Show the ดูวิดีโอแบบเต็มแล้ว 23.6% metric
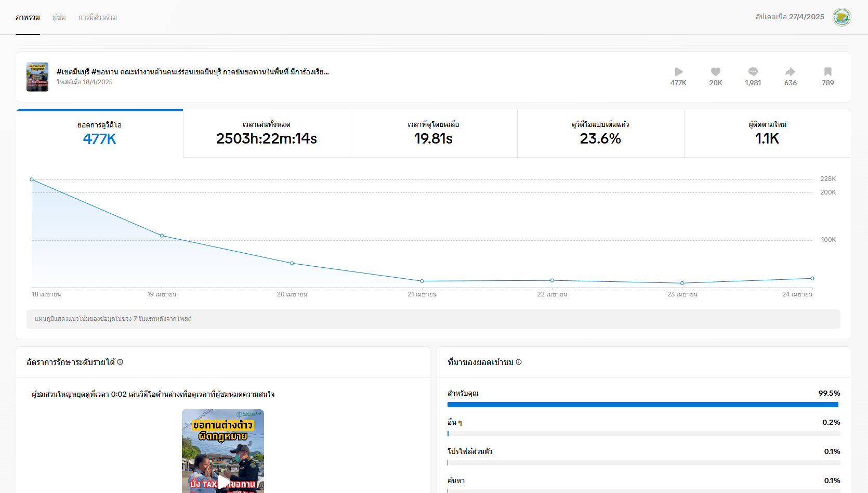Screen dimensions: 868x493 coord(600,133)
